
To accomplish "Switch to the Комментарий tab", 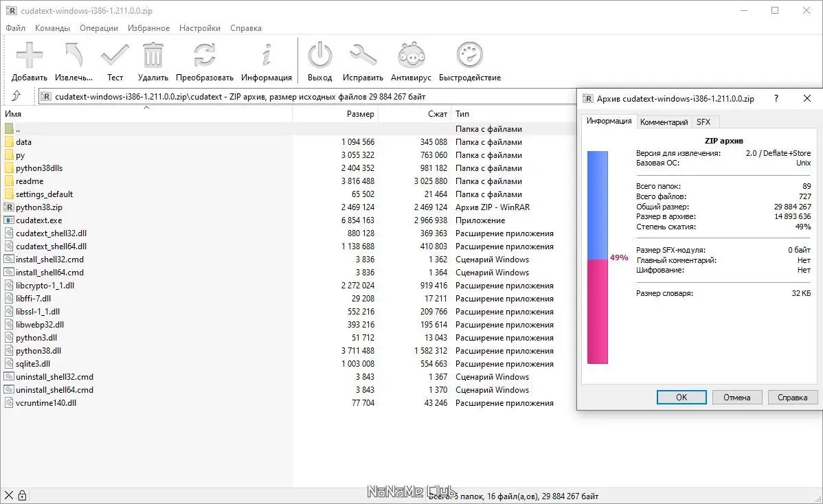I will click(664, 122).
